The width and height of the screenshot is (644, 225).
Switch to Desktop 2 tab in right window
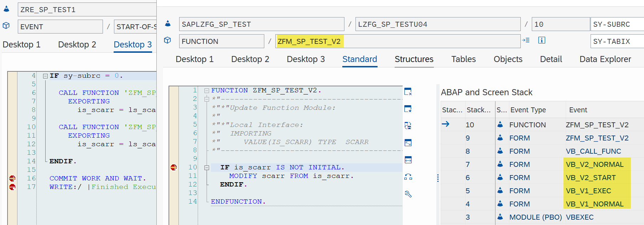click(250, 59)
